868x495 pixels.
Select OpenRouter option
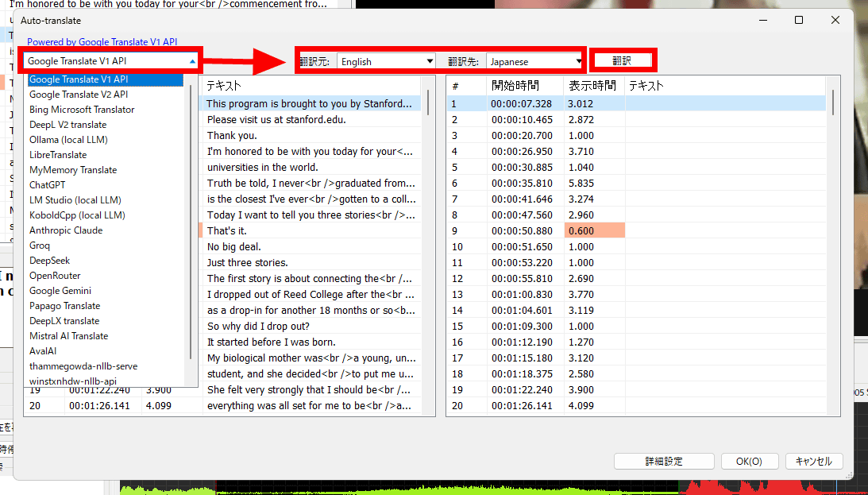click(x=55, y=276)
